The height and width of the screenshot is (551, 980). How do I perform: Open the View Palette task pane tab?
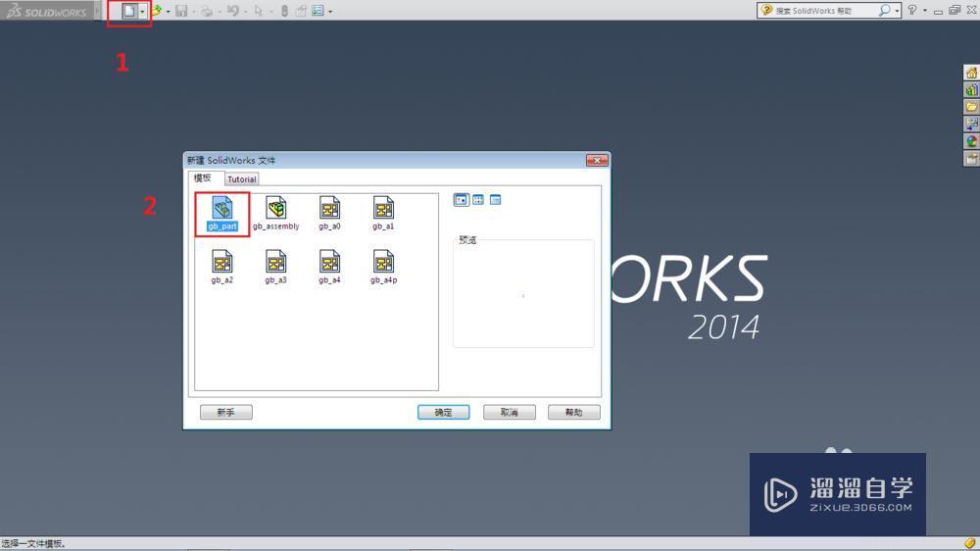pyautogui.click(x=971, y=124)
